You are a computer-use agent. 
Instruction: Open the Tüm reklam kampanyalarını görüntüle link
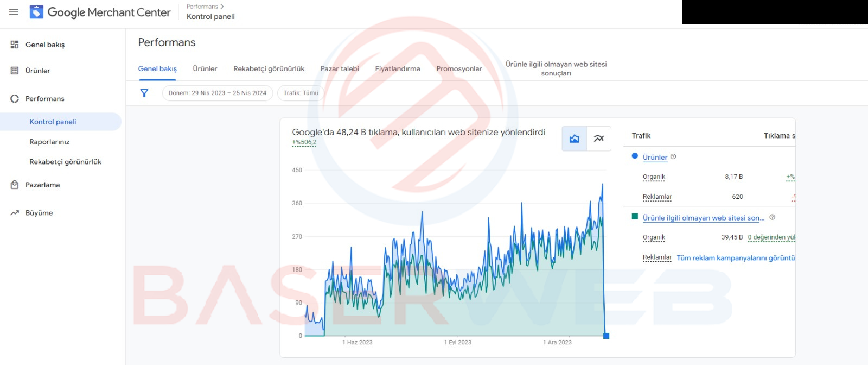click(735, 258)
